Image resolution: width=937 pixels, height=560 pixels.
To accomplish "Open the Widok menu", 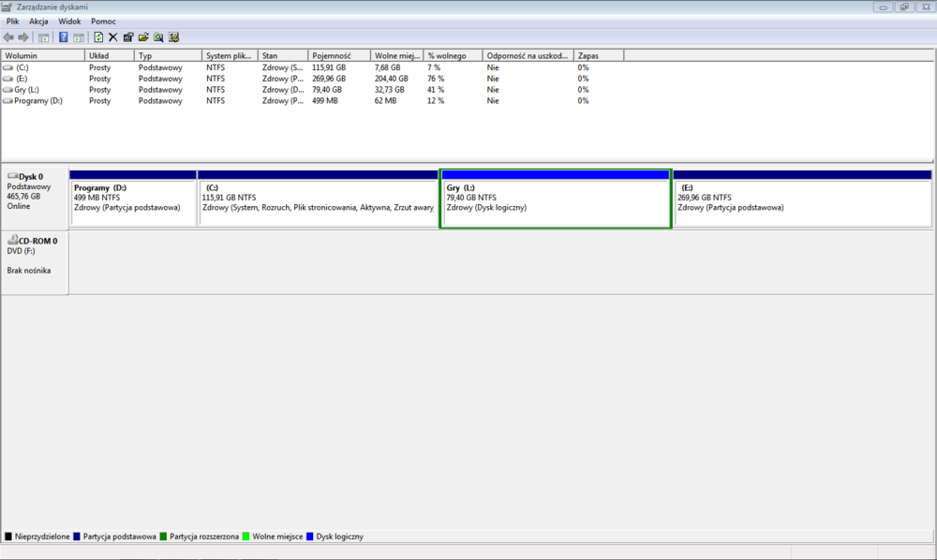I will (69, 22).
